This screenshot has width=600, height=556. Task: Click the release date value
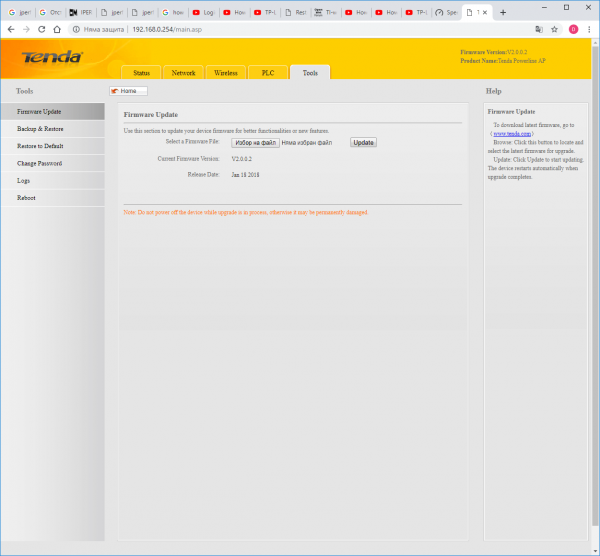point(245,175)
